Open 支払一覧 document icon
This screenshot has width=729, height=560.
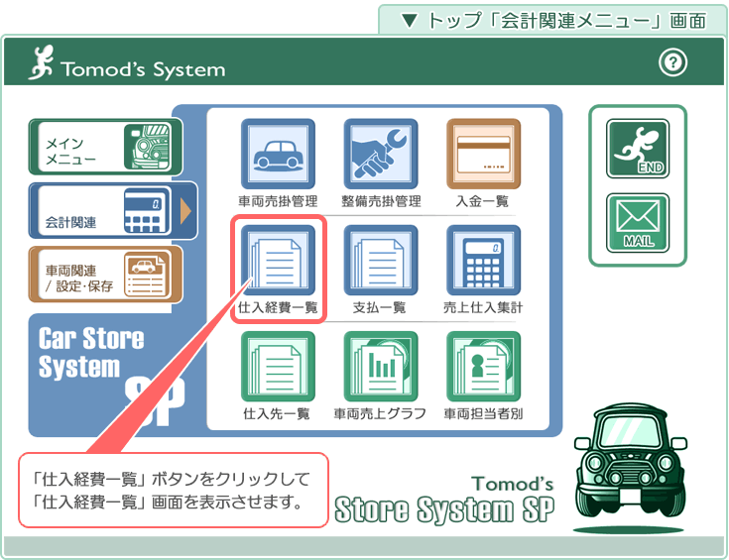coord(381,261)
